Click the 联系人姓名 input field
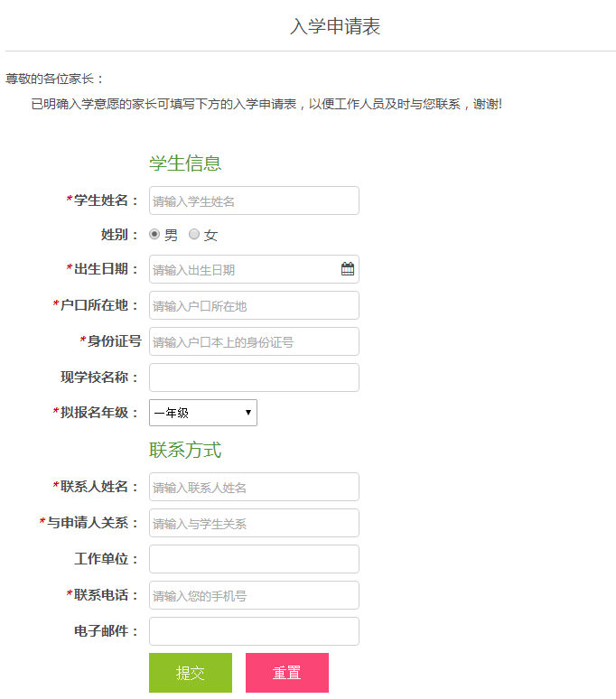 click(x=254, y=487)
